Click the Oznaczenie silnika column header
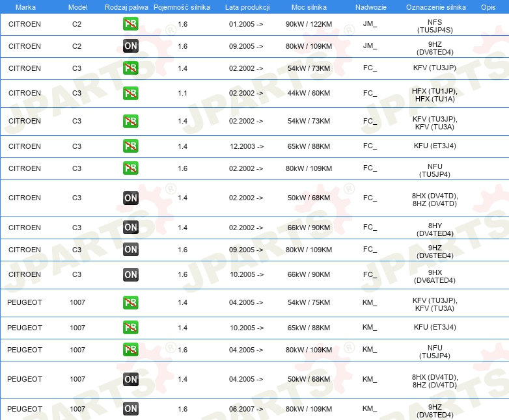Viewport: 509px width, 420px height. click(x=435, y=7)
